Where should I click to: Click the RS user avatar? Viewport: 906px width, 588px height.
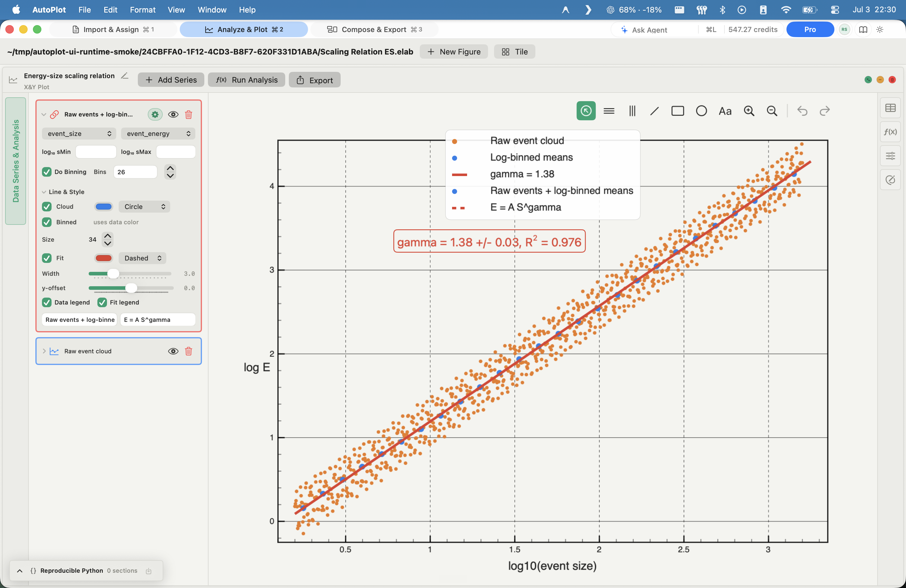coord(844,29)
